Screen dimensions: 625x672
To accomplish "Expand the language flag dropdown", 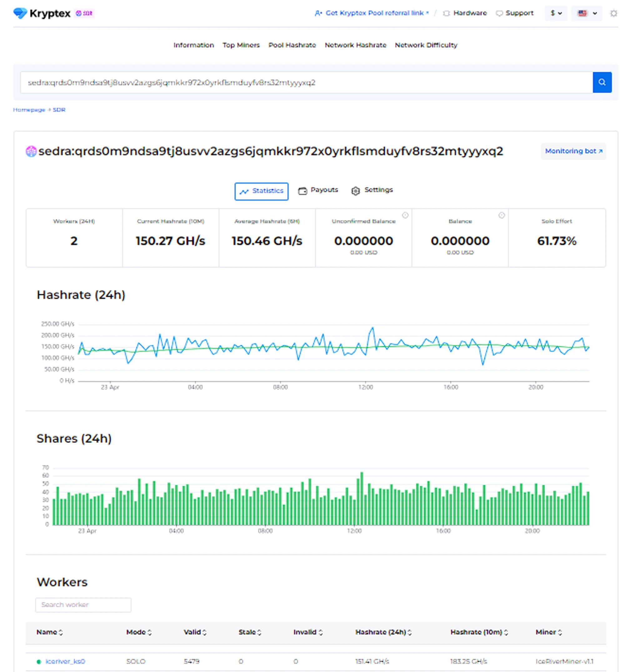I will tap(587, 13).
